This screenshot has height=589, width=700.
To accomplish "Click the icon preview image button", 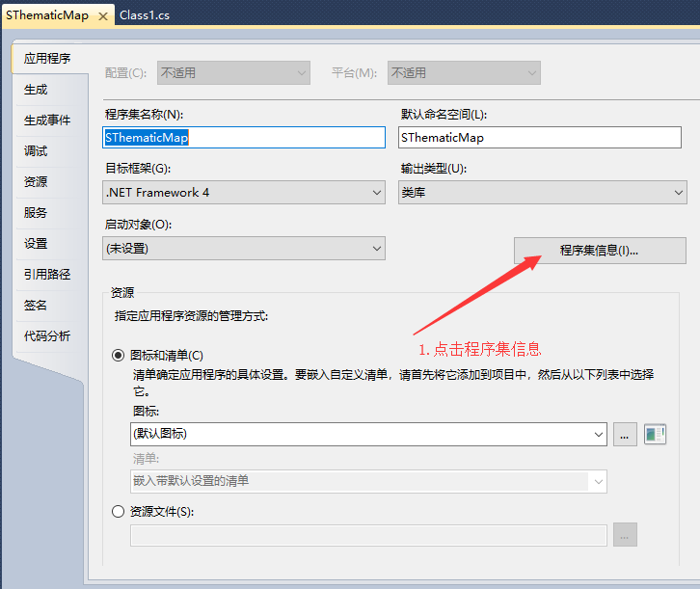I will tap(655, 434).
